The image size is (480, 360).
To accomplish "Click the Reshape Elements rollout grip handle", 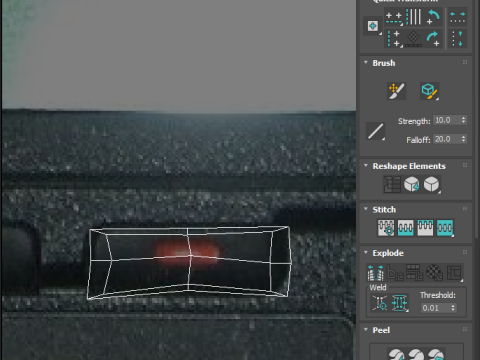I will [x=465, y=165].
